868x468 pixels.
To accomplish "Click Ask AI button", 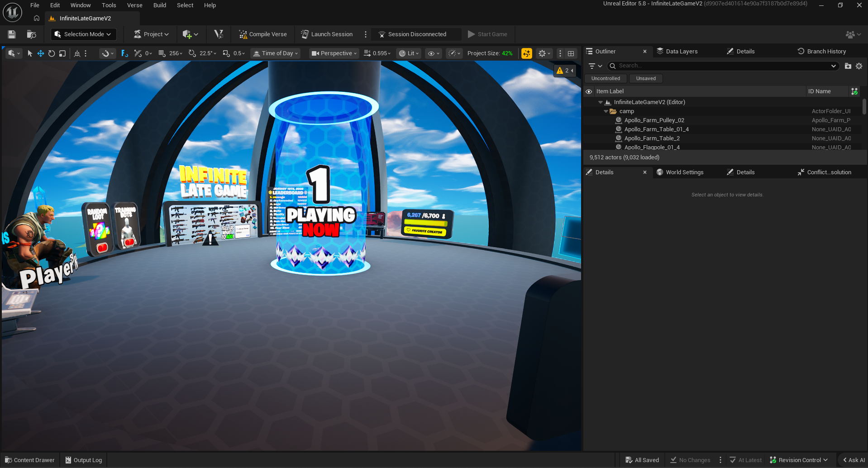I will pyautogui.click(x=854, y=460).
